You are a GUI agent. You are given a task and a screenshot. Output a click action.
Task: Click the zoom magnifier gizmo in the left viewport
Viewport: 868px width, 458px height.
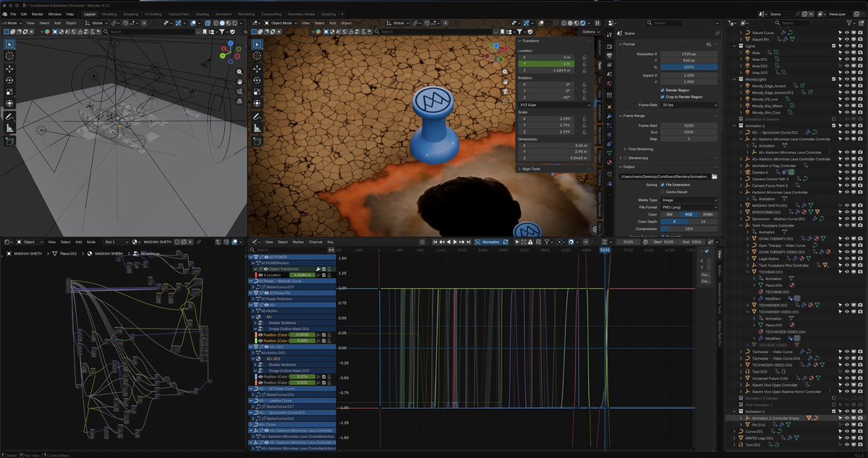239,72
